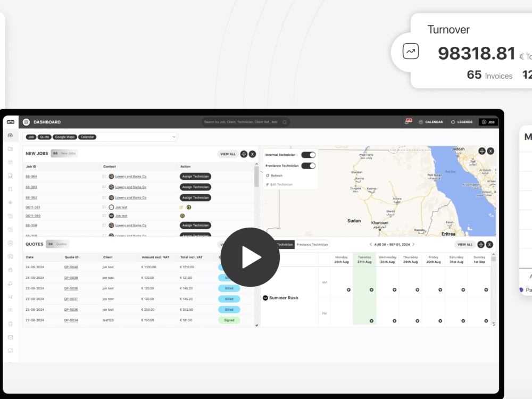Toggle the Internal Technician switch
Screen dimensions: 532x399
(309, 155)
